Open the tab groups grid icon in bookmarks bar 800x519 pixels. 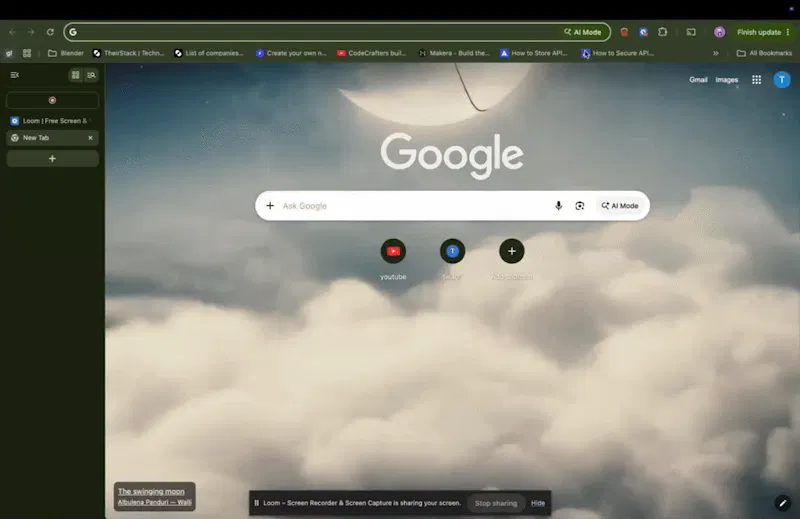tap(27, 53)
